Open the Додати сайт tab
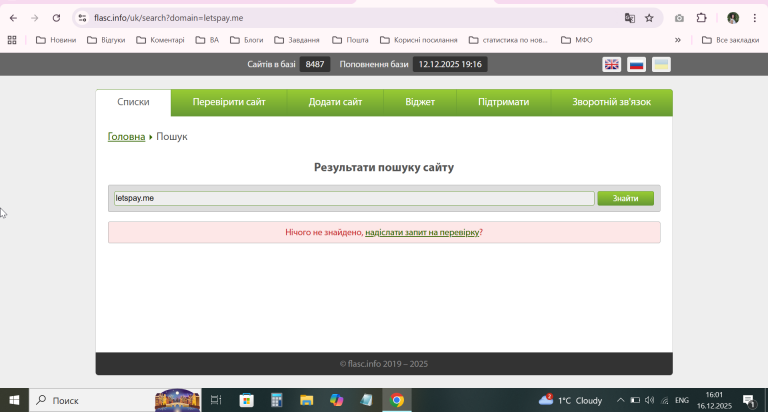Screen dimensions: 768x412 [335, 102]
